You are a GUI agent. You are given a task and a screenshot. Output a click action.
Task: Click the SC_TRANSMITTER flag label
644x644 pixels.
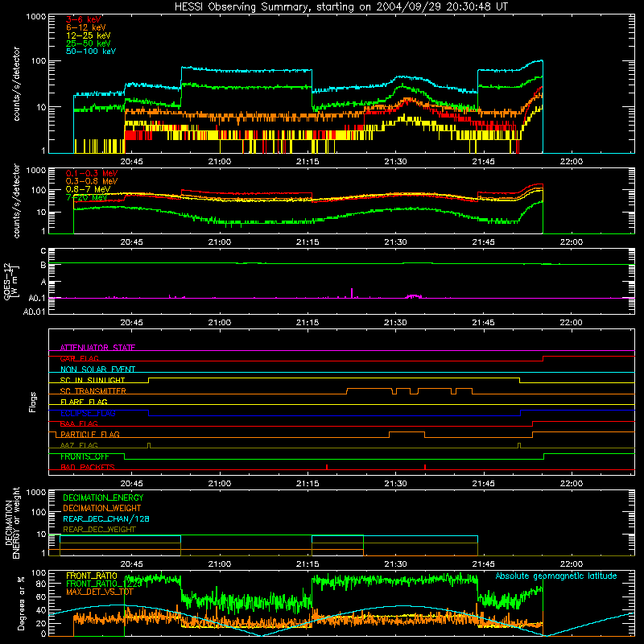point(93,391)
